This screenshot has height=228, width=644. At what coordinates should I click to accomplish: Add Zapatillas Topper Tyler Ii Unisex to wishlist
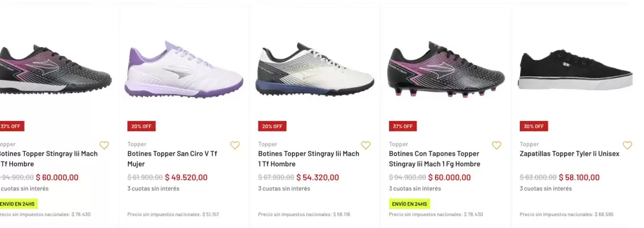point(627,145)
